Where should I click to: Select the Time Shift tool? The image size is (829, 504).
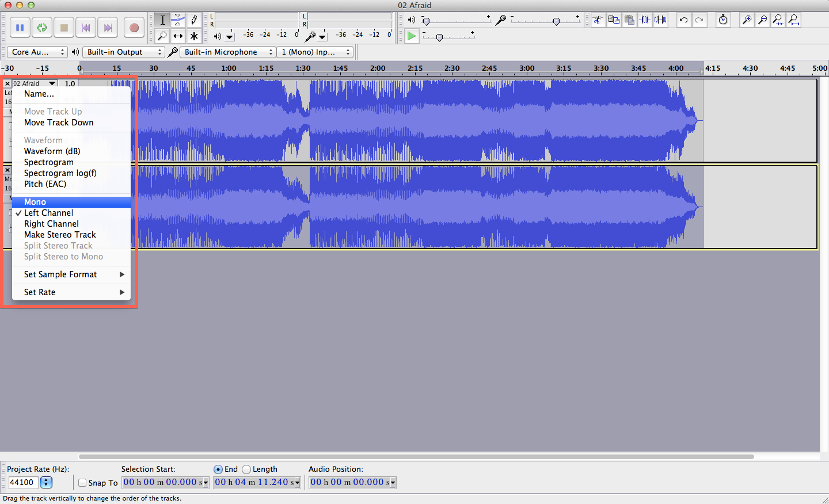[x=178, y=36]
